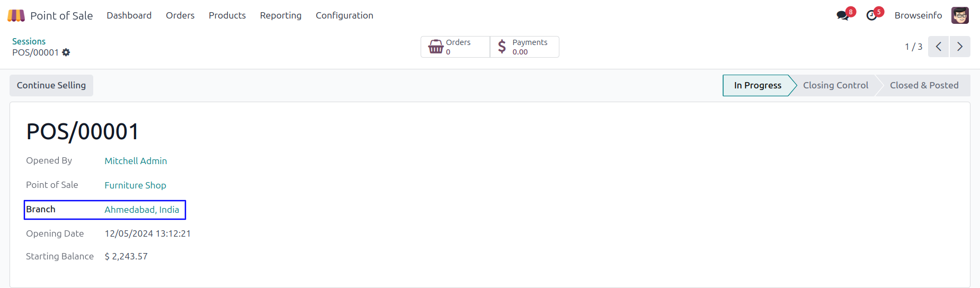
Task: Follow the Sessions breadcrumb link
Action: (29, 41)
